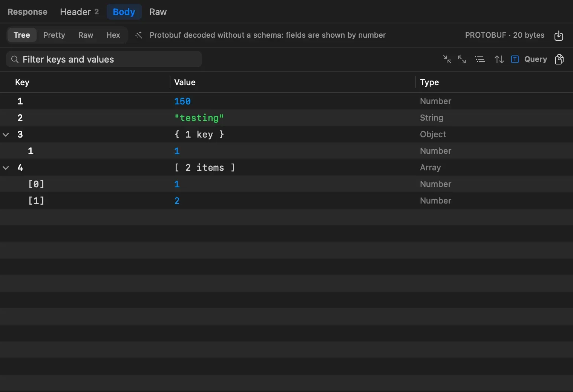573x392 pixels.
Task: Switch to Pretty view mode
Action: (54, 35)
